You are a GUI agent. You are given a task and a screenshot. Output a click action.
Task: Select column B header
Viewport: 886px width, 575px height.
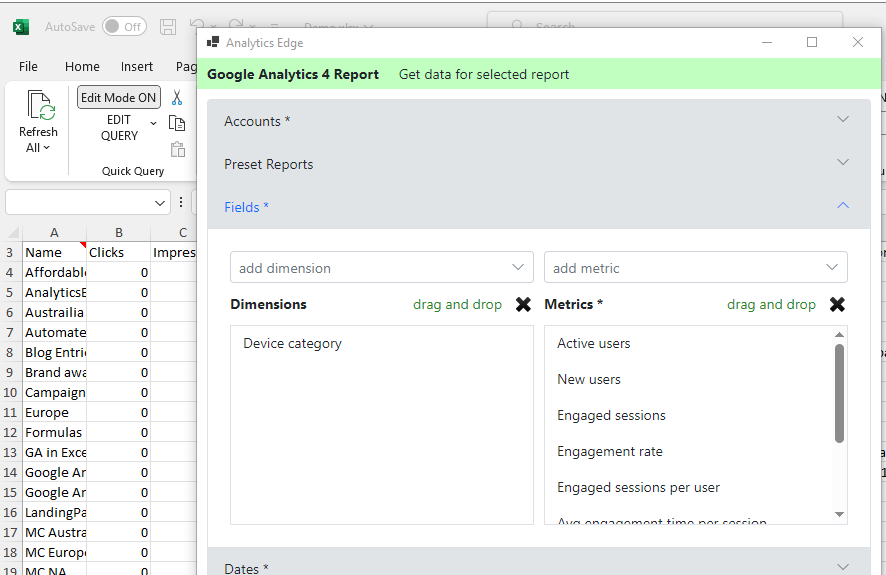119,232
